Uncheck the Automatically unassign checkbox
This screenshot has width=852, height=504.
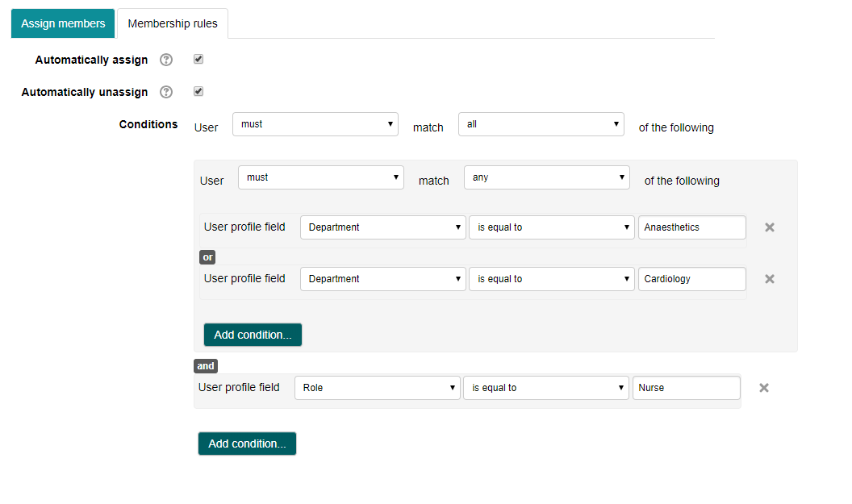(198, 92)
